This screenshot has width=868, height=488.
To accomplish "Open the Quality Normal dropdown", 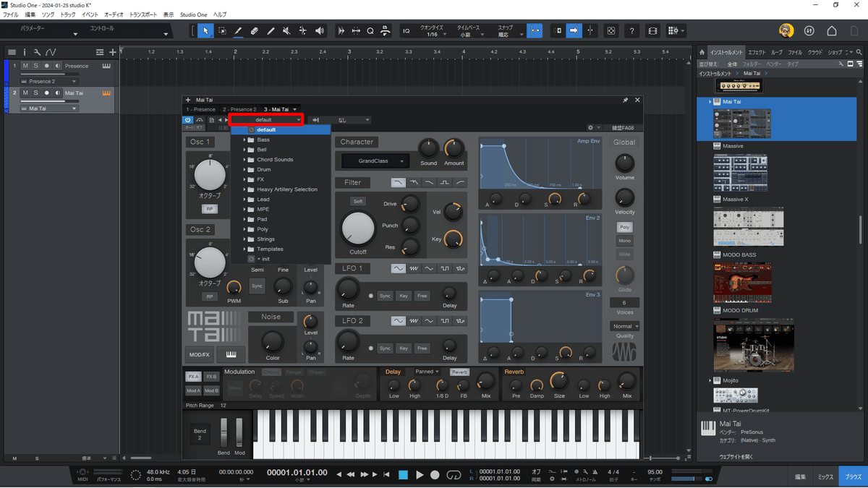I will pyautogui.click(x=624, y=326).
